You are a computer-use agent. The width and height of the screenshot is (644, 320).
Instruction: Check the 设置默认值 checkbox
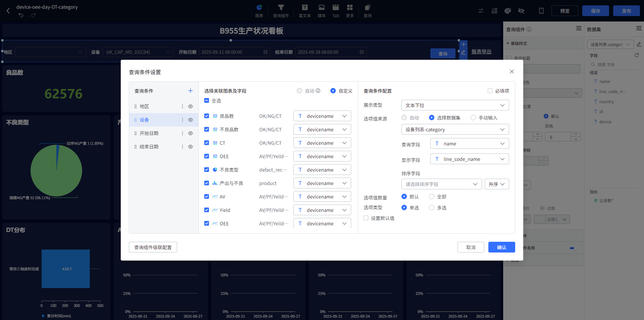[x=366, y=218]
